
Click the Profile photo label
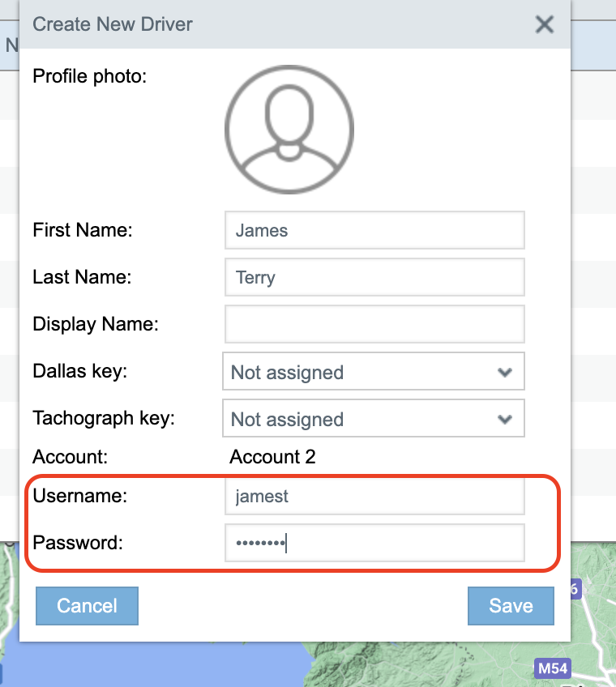tap(89, 77)
